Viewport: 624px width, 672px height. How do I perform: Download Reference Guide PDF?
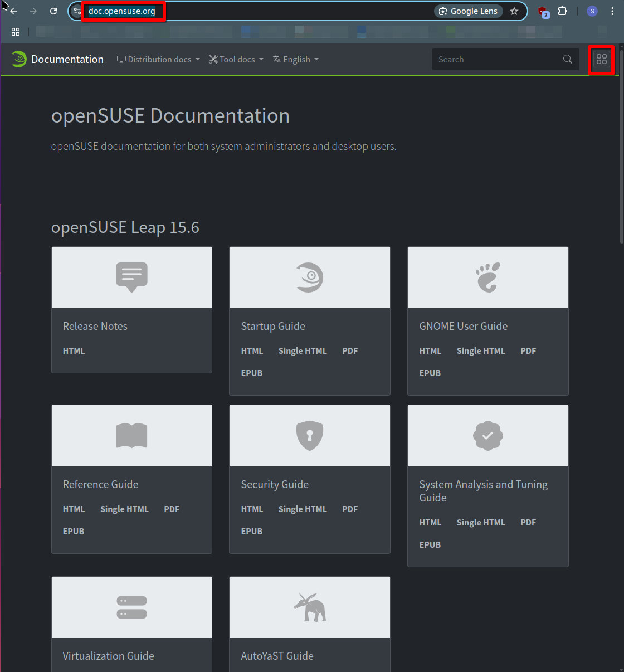coord(172,509)
